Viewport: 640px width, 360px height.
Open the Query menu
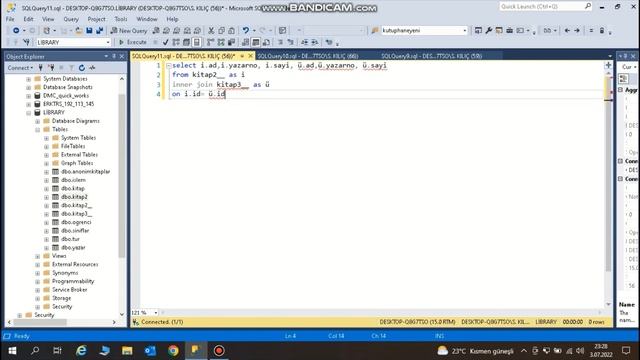point(71,19)
